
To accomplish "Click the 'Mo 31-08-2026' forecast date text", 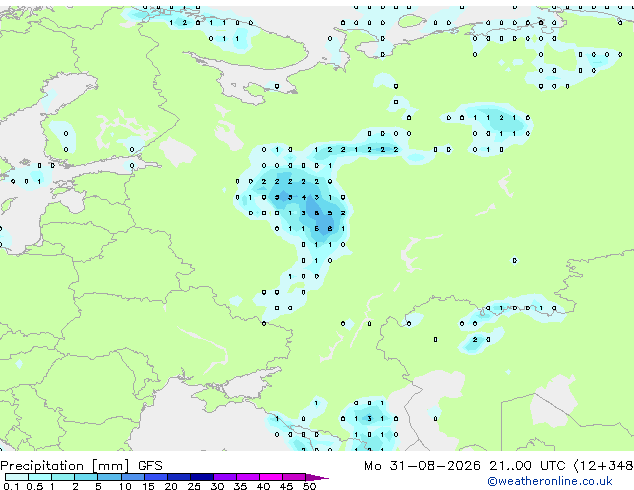I will 422,466.
